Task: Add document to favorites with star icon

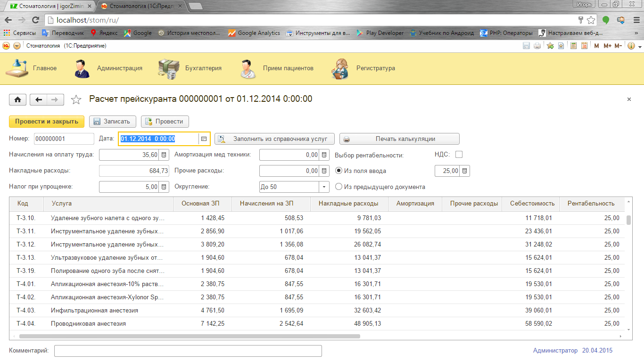Action: (x=75, y=99)
